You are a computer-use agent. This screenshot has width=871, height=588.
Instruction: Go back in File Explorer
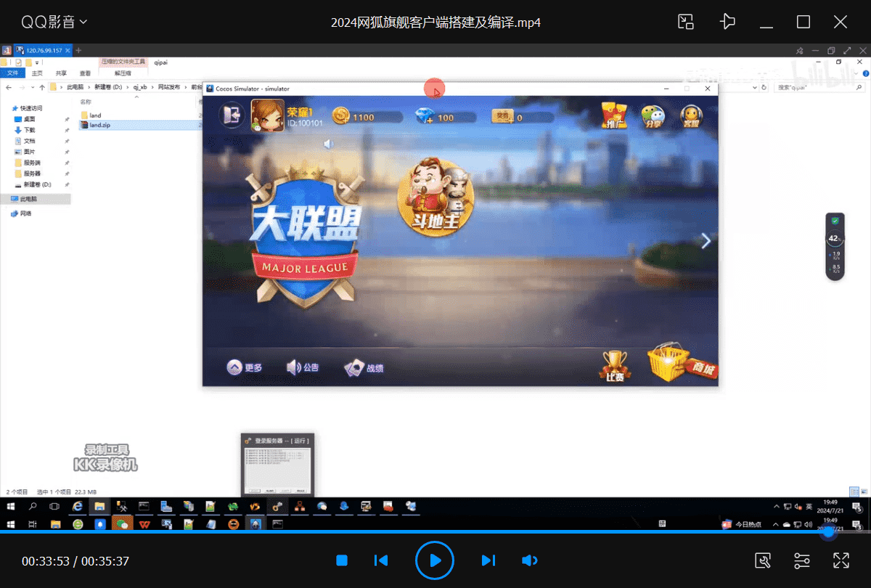pos(9,87)
